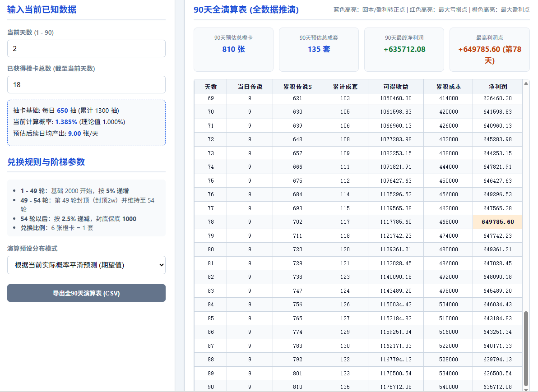Click the 1.385% probability value

pyautogui.click(x=66, y=122)
